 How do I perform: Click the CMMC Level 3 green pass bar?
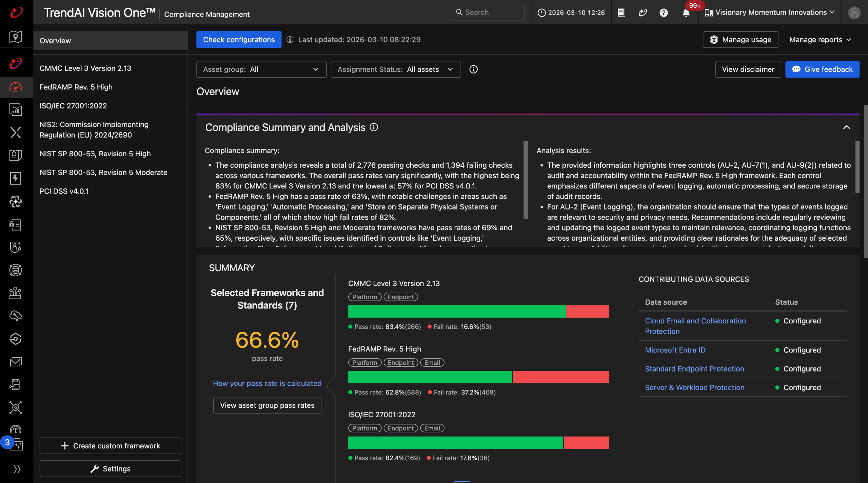[x=456, y=311]
